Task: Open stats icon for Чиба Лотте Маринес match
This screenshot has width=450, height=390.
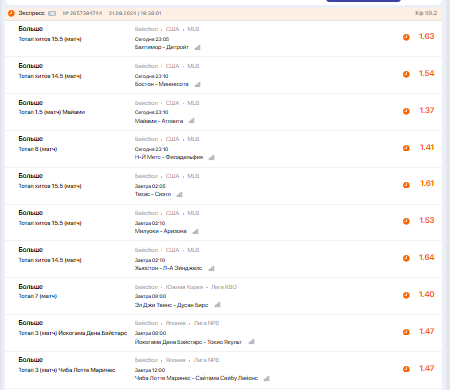Action: (266, 378)
